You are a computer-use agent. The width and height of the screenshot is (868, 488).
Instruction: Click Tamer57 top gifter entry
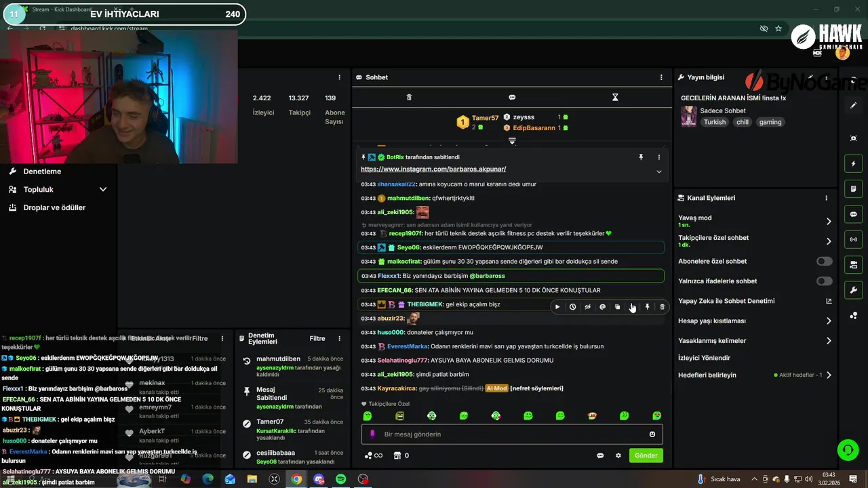478,122
